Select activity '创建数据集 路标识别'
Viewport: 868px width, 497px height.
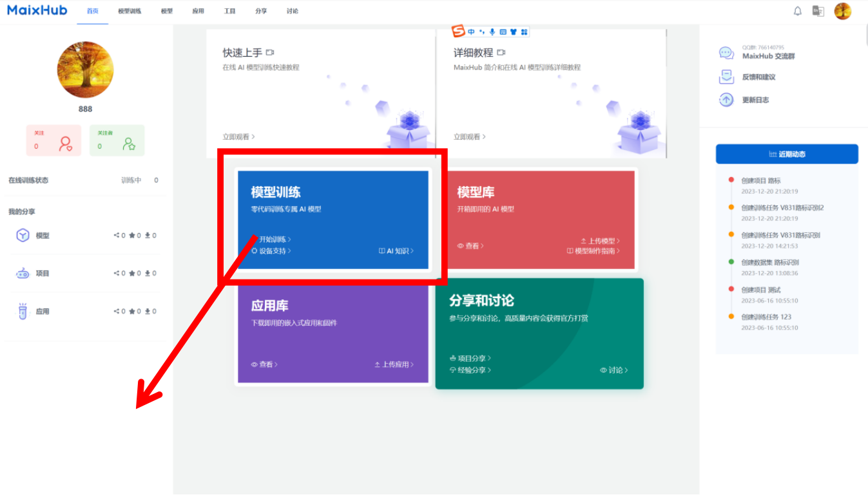(x=769, y=263)
